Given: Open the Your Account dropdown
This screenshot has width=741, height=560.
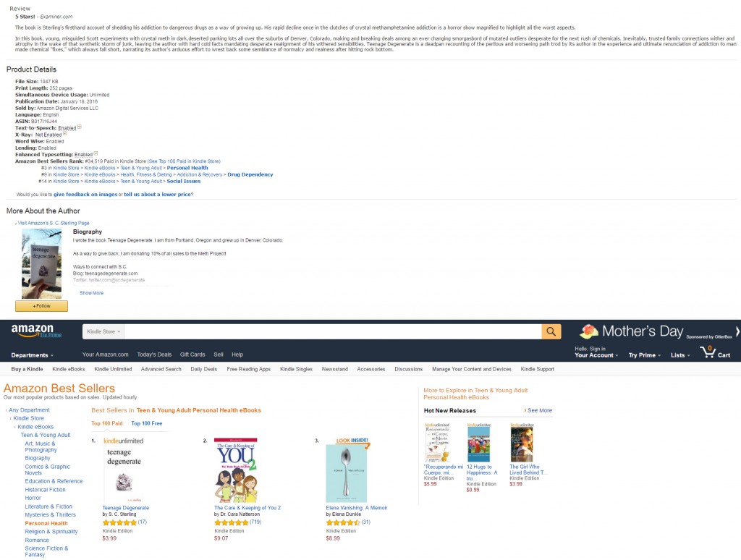Looking at the screenshot, I should coord(596,355).
